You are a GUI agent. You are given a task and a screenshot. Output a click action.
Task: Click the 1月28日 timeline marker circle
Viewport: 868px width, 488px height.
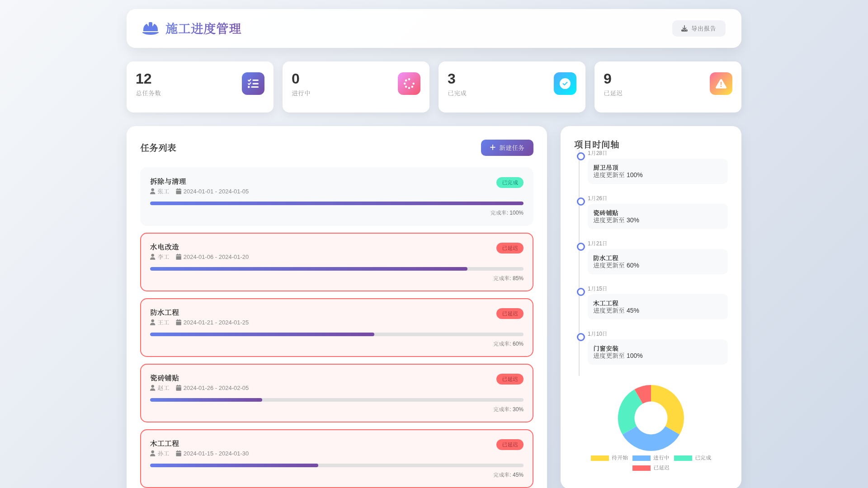pos(581,156)
